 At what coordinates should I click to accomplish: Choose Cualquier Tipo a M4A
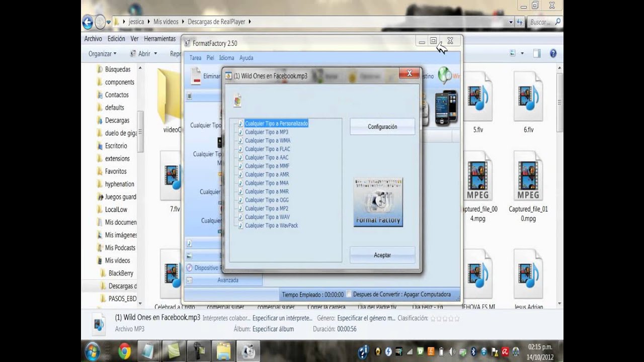click(267, 183)
